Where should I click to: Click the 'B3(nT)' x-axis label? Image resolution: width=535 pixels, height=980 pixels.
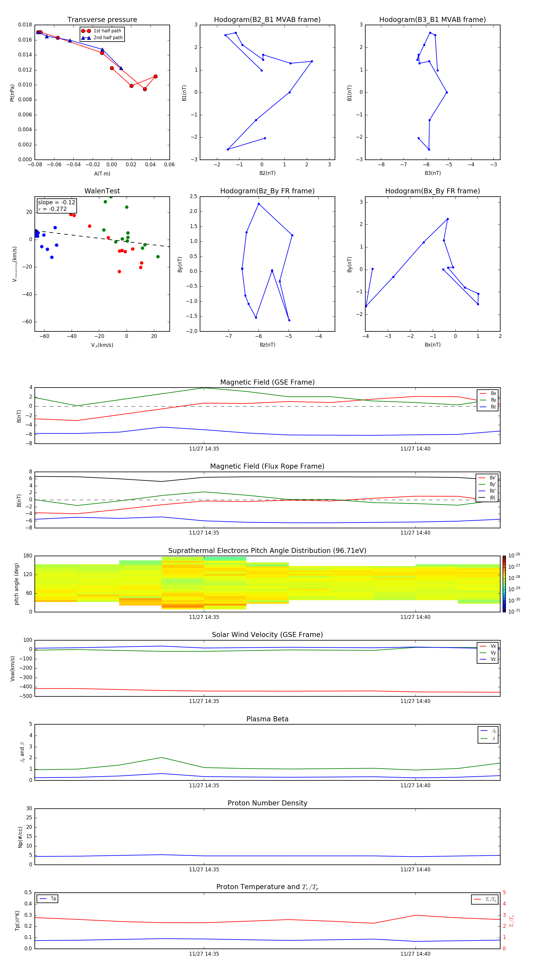coord(432,173)
